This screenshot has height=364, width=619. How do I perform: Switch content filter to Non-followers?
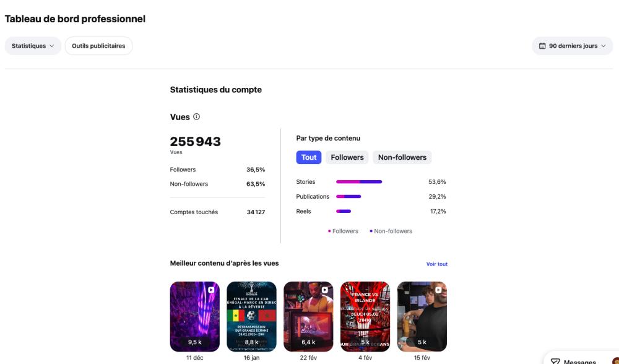[402, 157]
